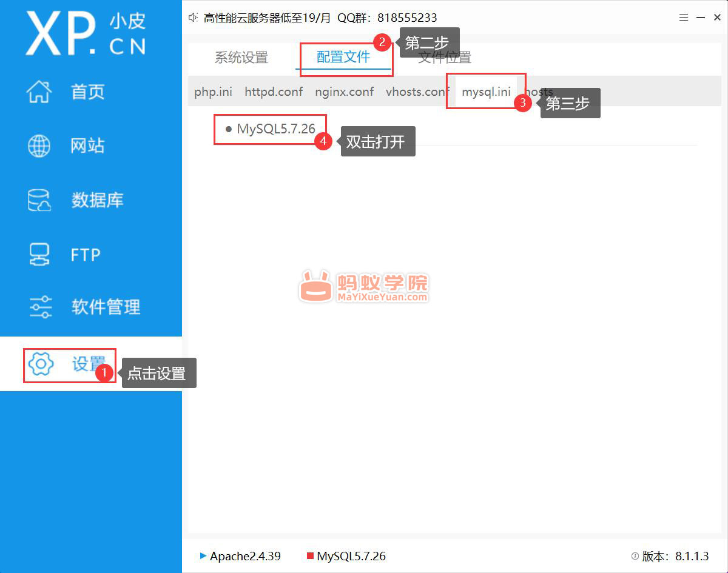Open the 数据库 database icon

pos(40,200)
